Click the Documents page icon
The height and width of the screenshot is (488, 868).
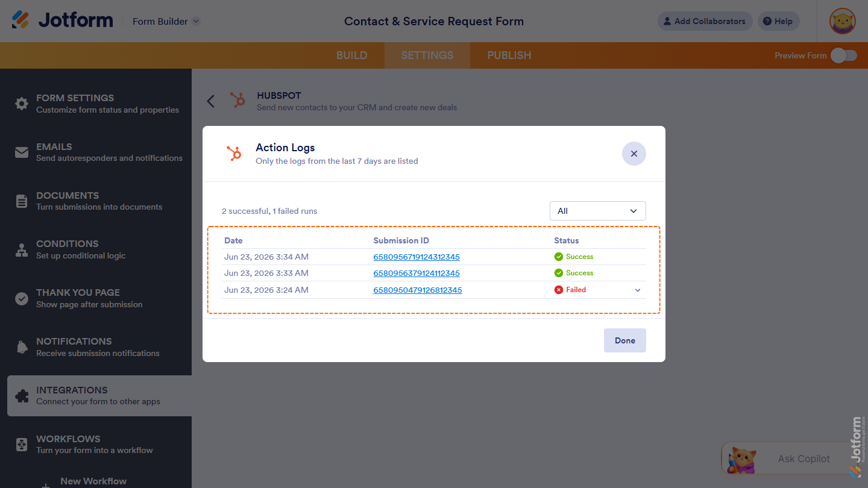[22, 201]
